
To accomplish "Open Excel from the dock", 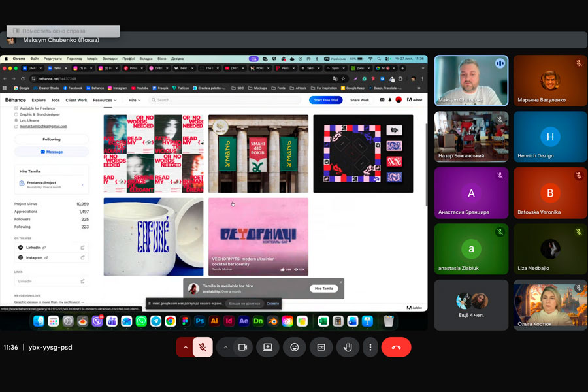I will click(323, 321).
